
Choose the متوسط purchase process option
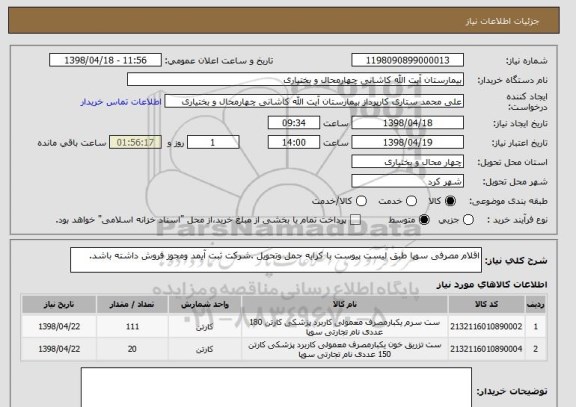click(424, 220)
